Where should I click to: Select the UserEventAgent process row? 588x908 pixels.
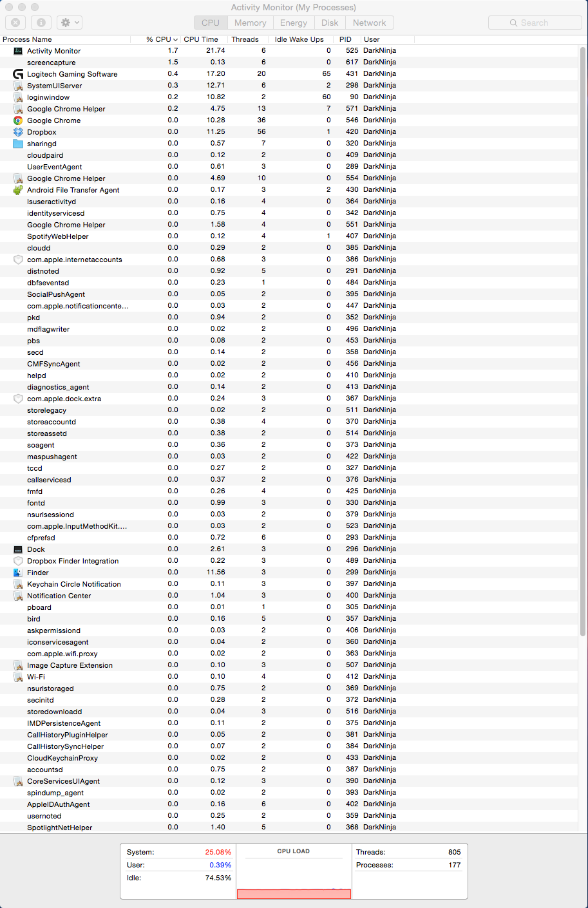(290, 167)
